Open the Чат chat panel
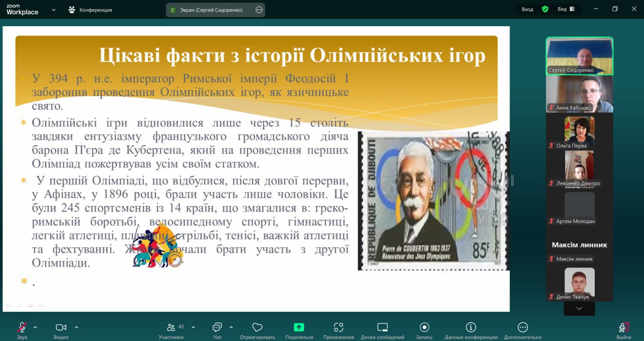644x341 pixels. tap(217, 328)
